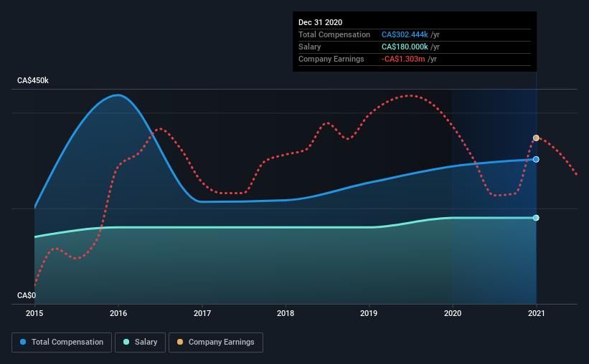This screenshot has width=589, height=364.
Task: Click the teal dot in Salary legend
Action: click(126, 342)
